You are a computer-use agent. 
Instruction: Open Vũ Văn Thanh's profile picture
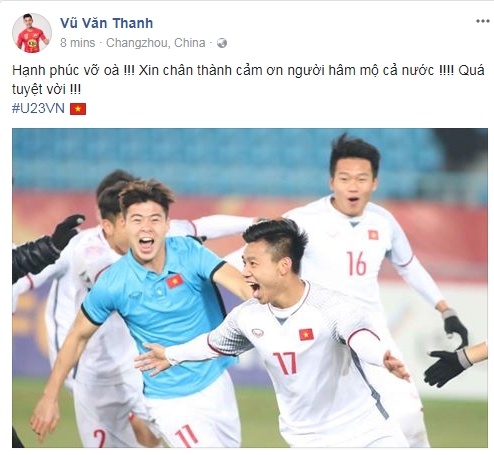pos(32,33)
